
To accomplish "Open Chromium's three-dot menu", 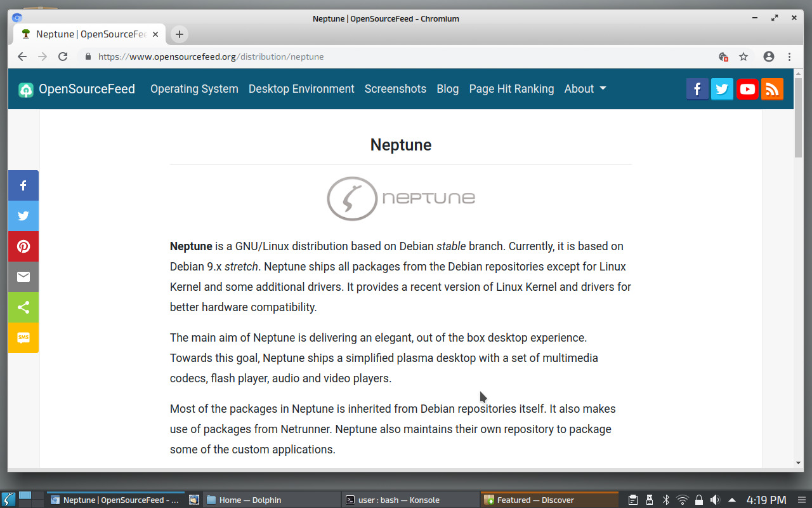I will pyautogui.click(x=790, y=57).
